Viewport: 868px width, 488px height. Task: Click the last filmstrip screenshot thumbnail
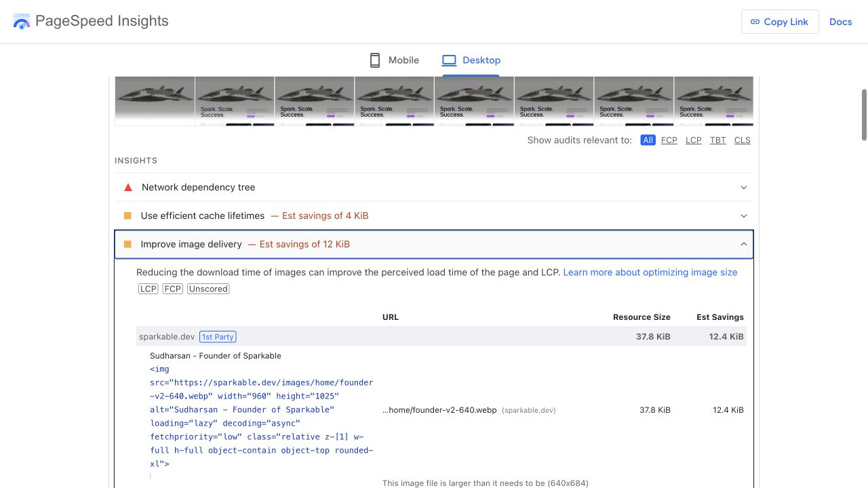(713, 101)
